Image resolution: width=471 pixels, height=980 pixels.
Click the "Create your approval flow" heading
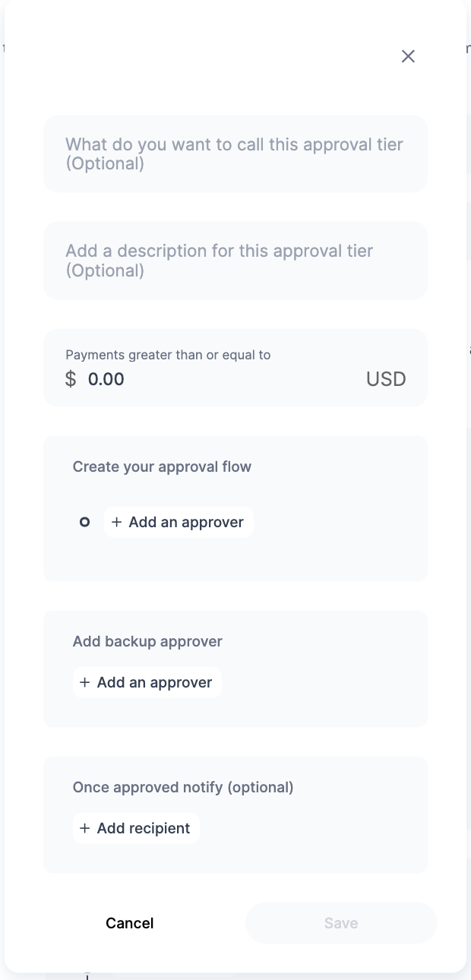(x=162, y=466)
